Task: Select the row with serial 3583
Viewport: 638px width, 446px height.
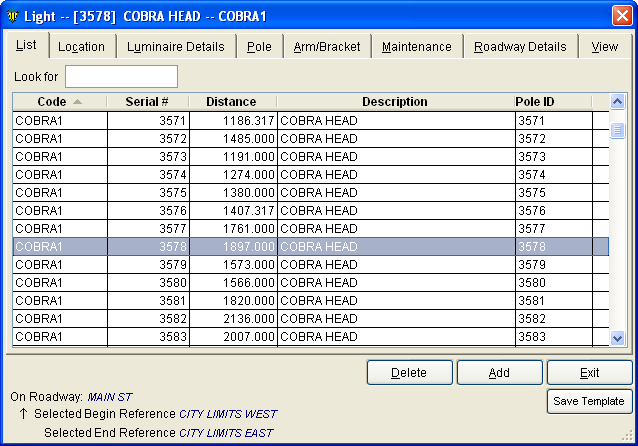Action: (311, 337)
